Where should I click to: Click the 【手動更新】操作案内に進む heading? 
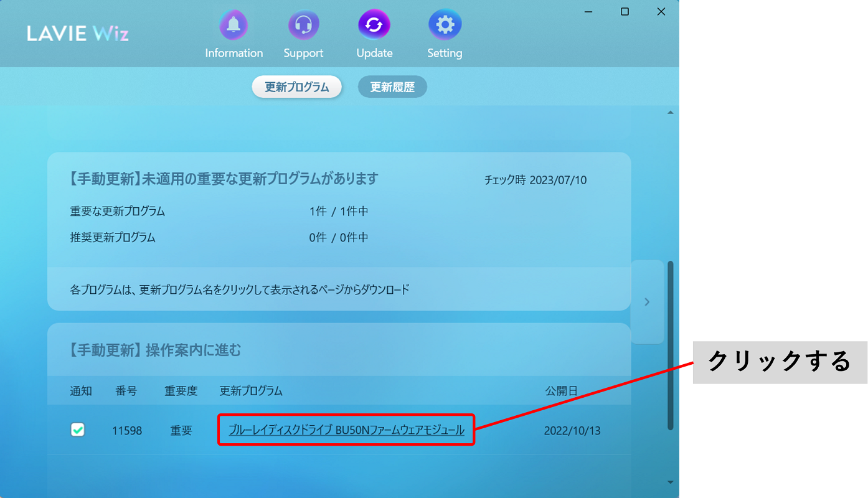tap(153, 350)
